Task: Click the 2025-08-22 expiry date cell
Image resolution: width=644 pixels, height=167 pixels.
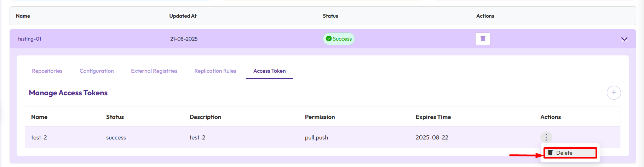Action: 432,137
